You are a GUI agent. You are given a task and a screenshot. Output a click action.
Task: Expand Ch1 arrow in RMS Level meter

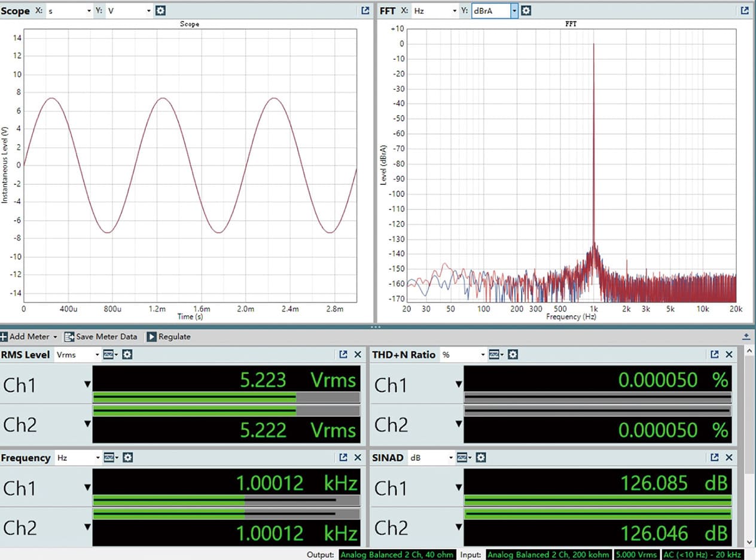pos(87,385)
